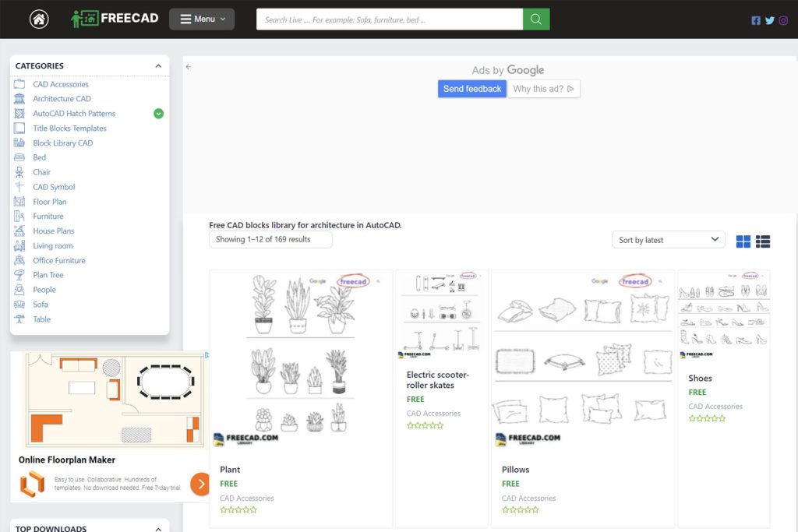Viewport: 798px width, 532px height.
Task: Go to the home page via house icon
Action: (x=39, y=19)
